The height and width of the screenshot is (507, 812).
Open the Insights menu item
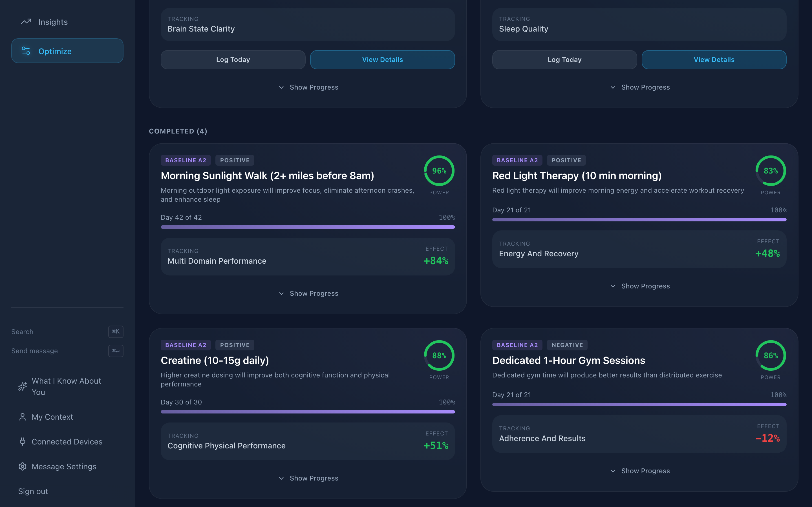pos(53,22)
